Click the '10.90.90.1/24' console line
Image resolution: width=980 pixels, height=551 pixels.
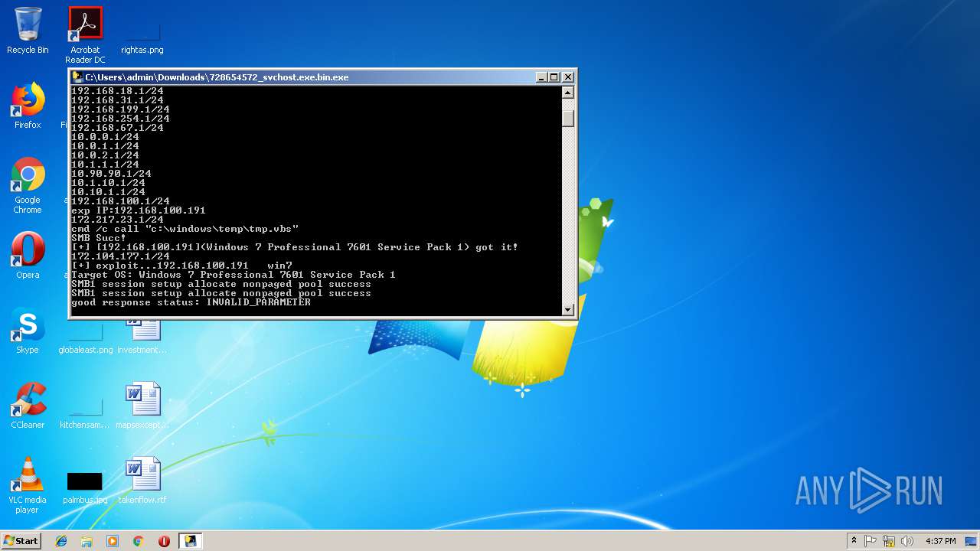[111, 174]
